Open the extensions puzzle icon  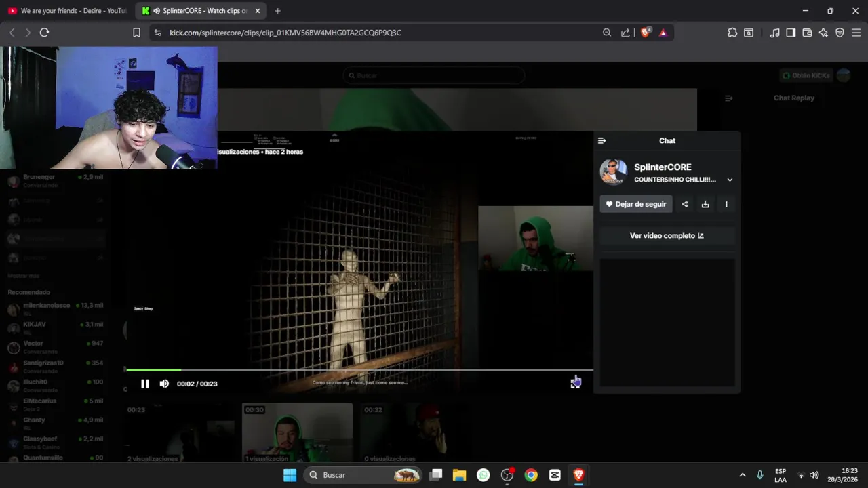(732, 33)
